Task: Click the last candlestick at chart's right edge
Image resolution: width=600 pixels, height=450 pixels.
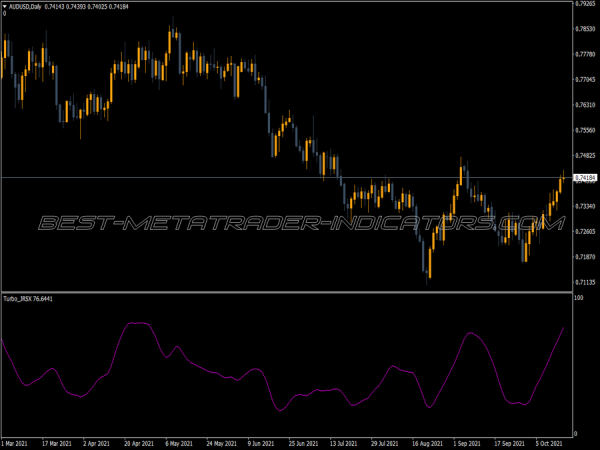Action: [562, 180]
